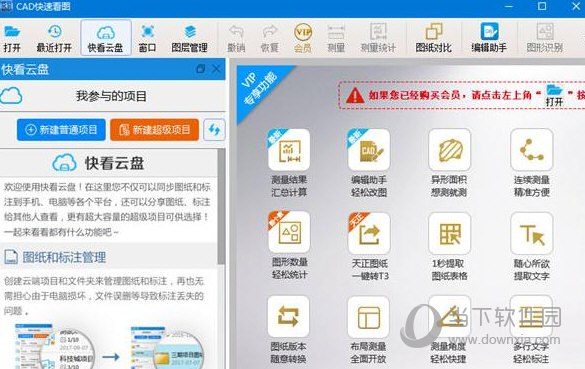The width and height of the screenshot is (585, 369).
Task: Click the refresh/sync button beside 新建超级项目
Action: pyautogui.click(x=214, y=129)
